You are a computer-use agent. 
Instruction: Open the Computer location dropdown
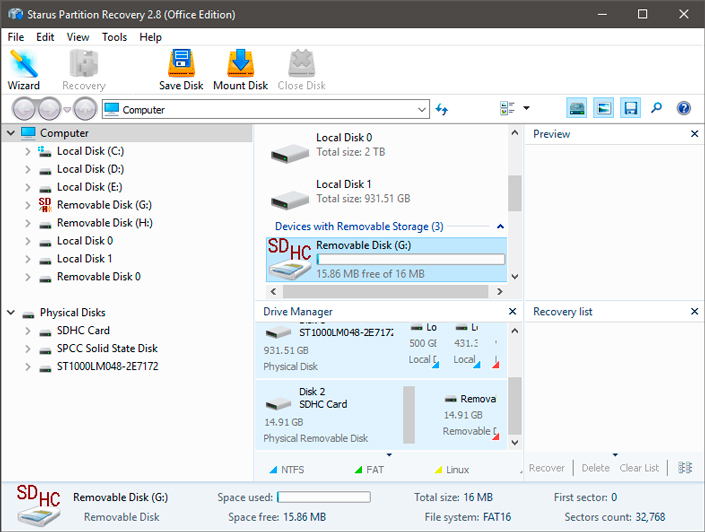[x=421, y=109]
